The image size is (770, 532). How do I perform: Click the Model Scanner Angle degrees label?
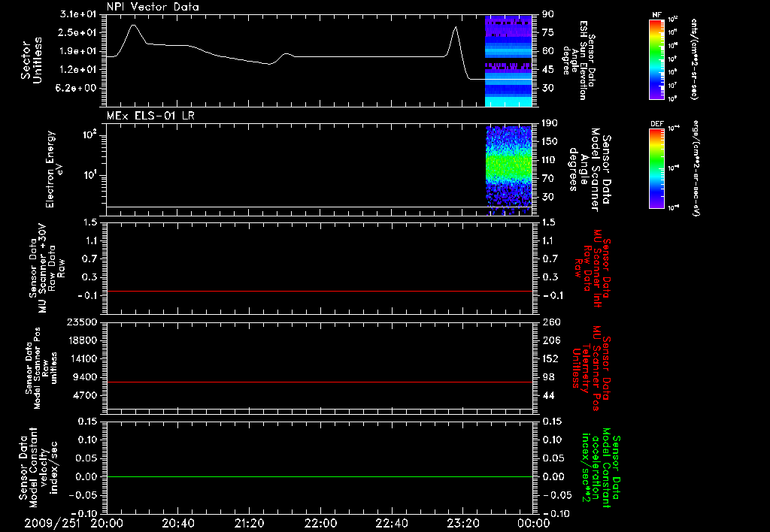pyautogui.click(x=590, y=170)
